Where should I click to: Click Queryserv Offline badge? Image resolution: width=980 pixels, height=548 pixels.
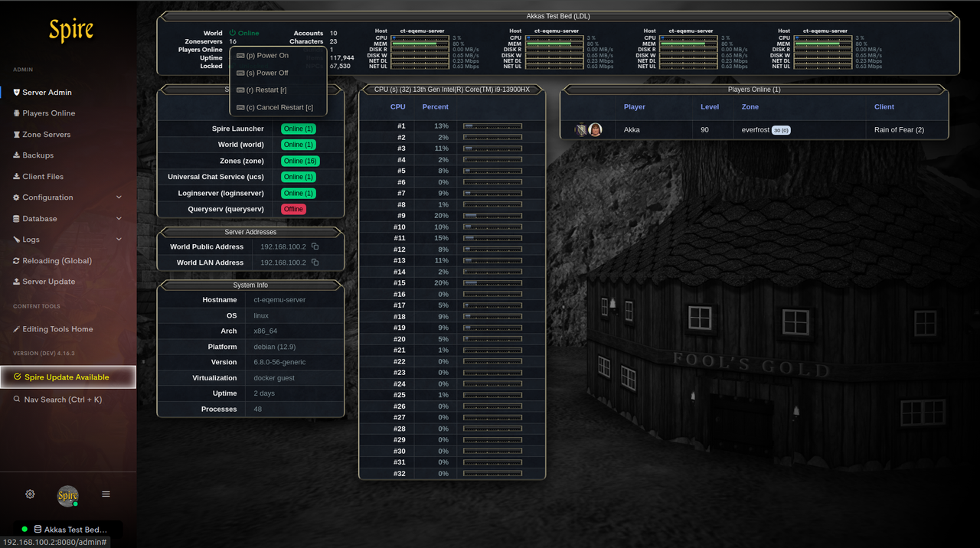click(x=293, y=209)
